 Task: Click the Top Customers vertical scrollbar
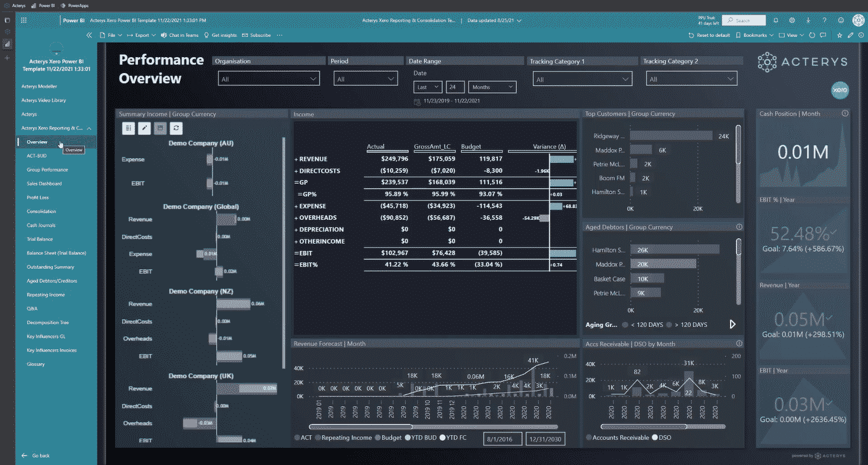(738, 163)
